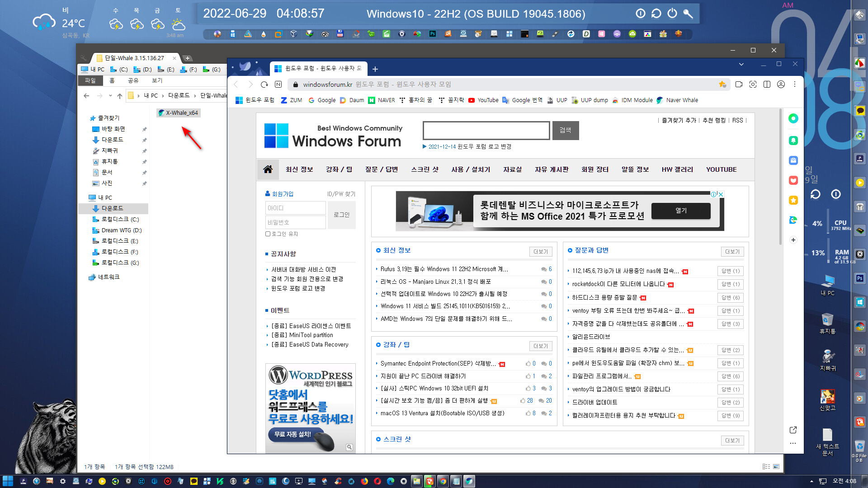The width and height of the screenshot is (868, 488).
Task: Open the Rufus 3.19 news post
Action: pos(444,269)
